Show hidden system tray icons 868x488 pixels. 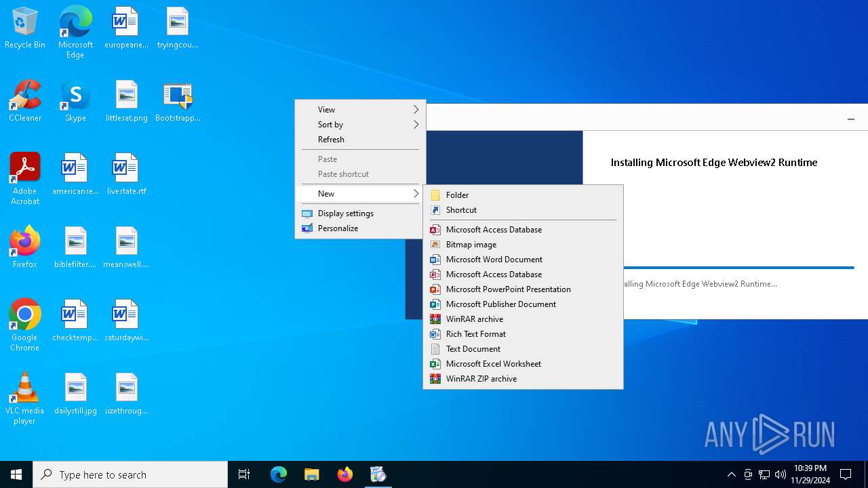click(732, 474)
